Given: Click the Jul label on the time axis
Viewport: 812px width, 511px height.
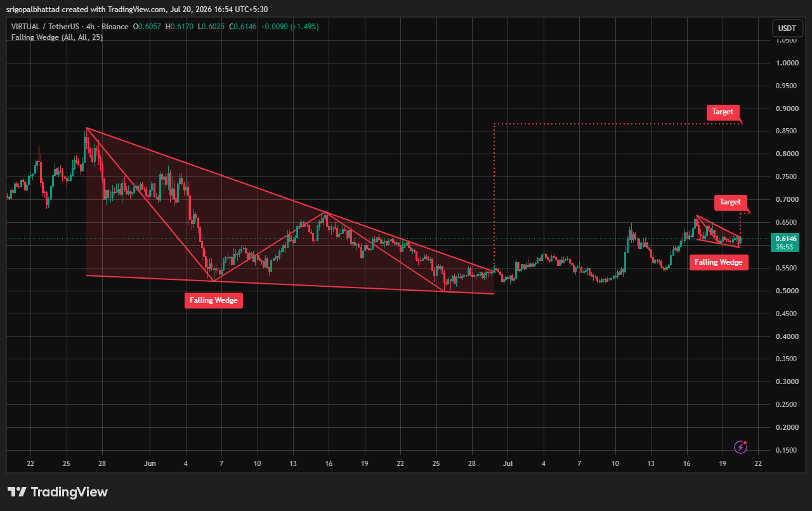Looking at the screenshot, I should click(507, 463).
